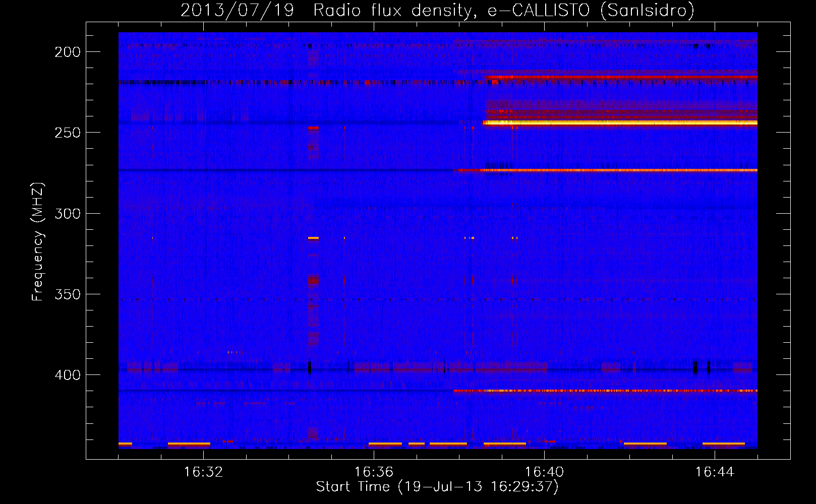Click the 16:44 time tick label
This screenshot has width=816, height=504.
click(715, 472)
